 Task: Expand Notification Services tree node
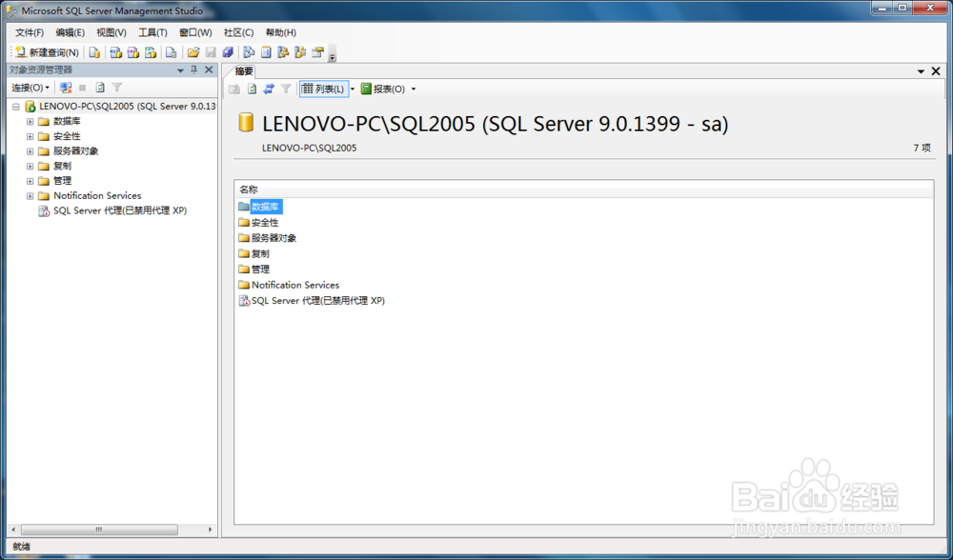pyautogui.click(x=30, y=195)
